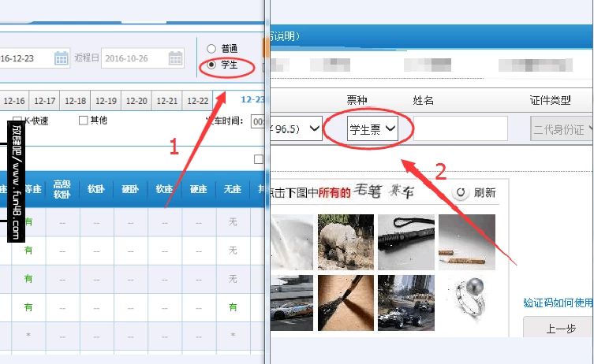Click the 上一步 button

(559, 328)
